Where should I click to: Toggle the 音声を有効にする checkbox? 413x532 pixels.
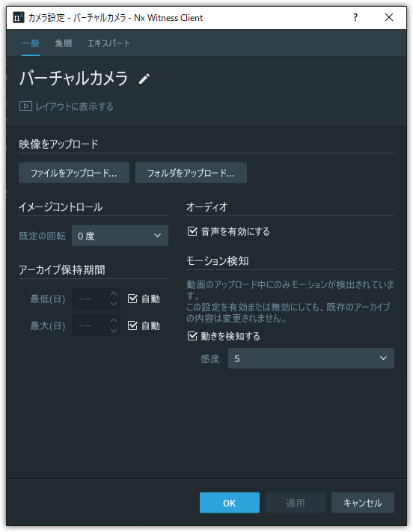[x=192, y=231]
